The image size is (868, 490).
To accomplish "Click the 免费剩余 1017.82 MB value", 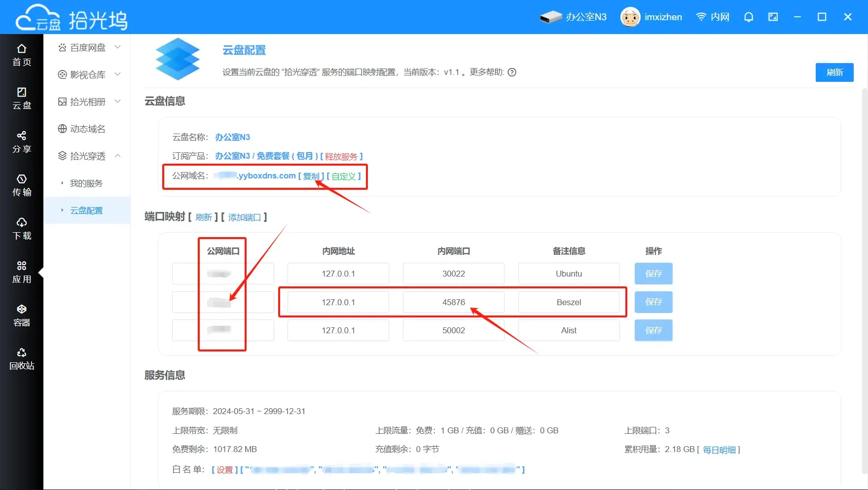I will (x=235, y=449).
